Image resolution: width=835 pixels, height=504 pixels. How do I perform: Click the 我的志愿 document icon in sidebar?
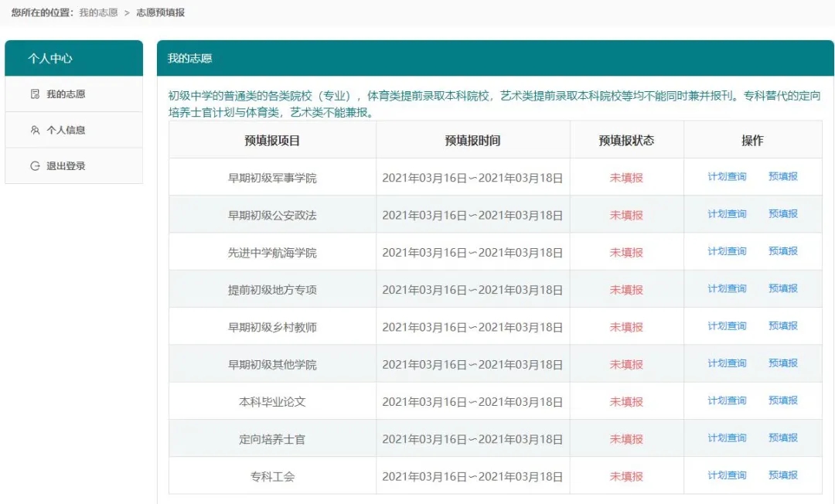point(35,94)
